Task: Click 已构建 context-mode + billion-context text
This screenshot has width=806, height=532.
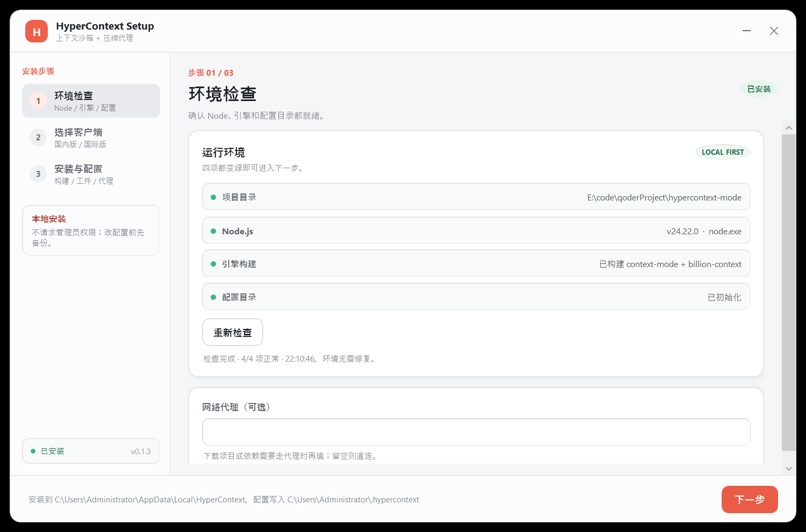Action: (670, 264)
